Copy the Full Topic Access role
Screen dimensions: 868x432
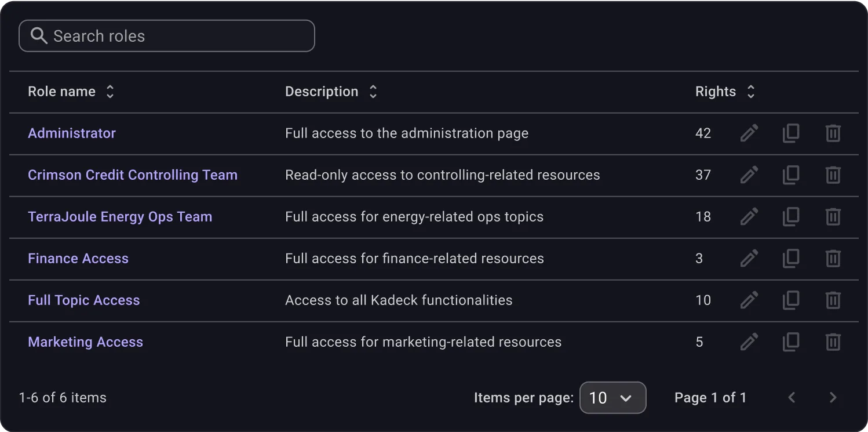point(791,300)
